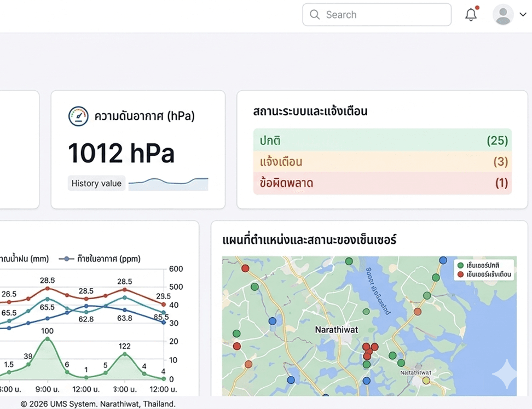
Task: Select the ปกติ (25) status row
Action: click(383, 140)
